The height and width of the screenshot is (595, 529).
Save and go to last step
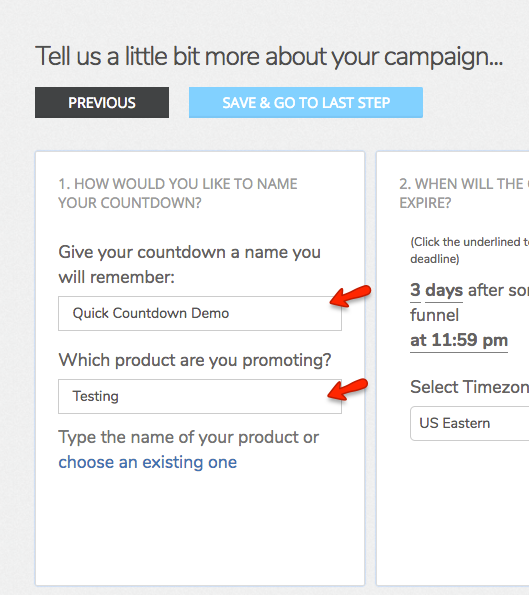(x=306, y=102)
